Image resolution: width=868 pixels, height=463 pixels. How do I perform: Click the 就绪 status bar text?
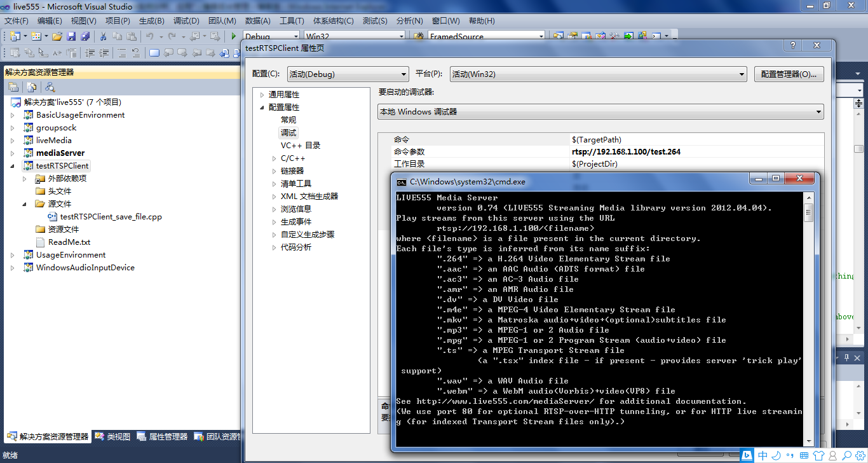pos(10,455)
